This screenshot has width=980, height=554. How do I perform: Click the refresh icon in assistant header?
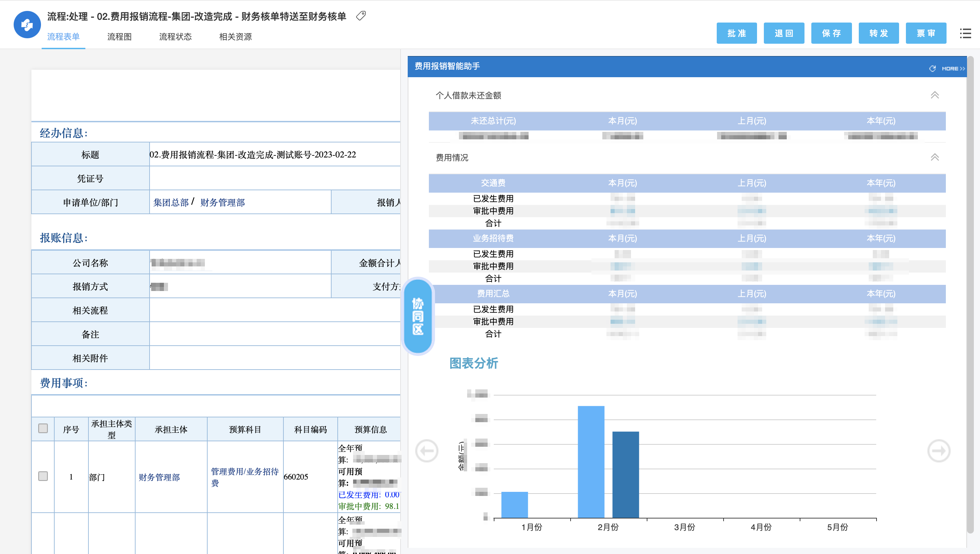[932, 69]
